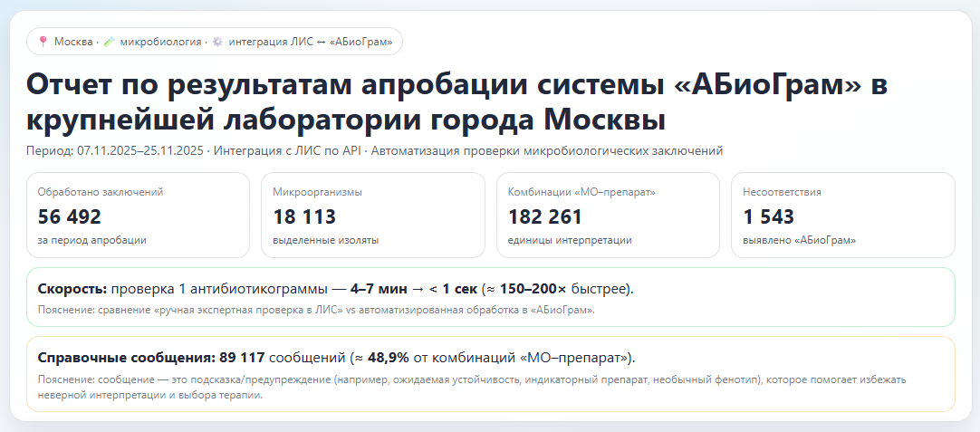Viewport: 980px width, 432px height.
Task: Select the 'Комбинации «МО–препарат»' card label
Action: pyautogui.click(x=581, y=192)
